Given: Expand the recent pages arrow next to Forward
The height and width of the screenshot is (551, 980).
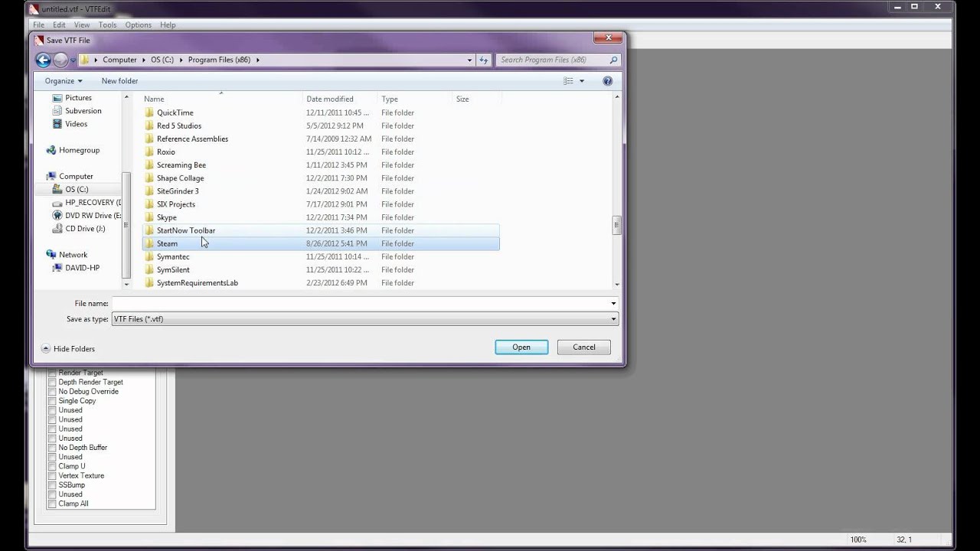Looking at the screenshot, I should (x=73, y=60).
